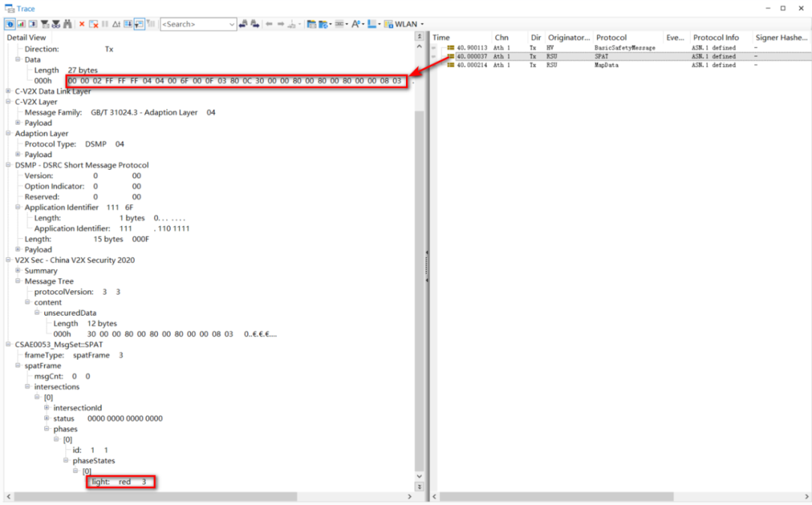Sort by the Originator column header
Image resolution: width=812 pixels, height=505 pixels.
pos(568,38)
